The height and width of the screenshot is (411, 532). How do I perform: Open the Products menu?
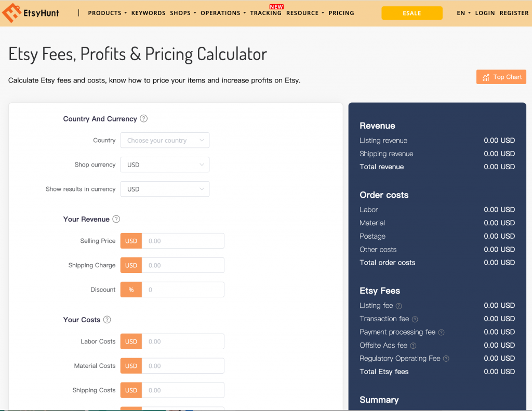click(x=107, y=13)
